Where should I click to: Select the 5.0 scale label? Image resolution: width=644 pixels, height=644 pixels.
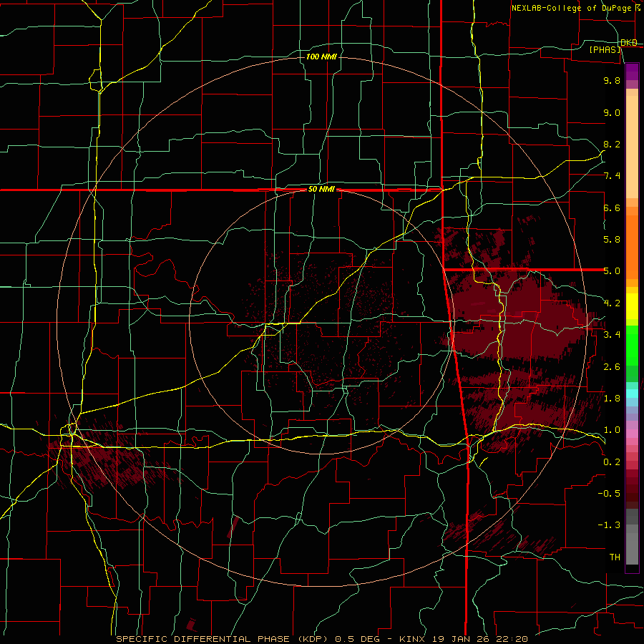(612, 271)
